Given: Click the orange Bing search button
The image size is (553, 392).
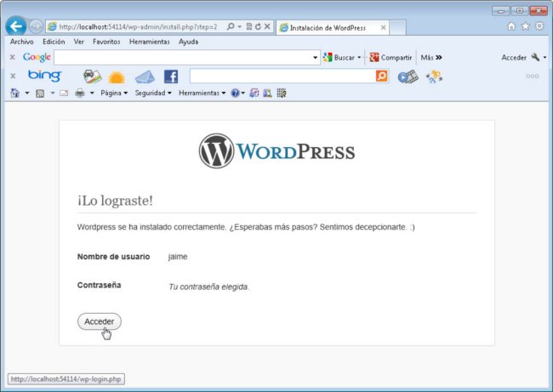Looking at the screenshot, I should click(x=382, y=76).
